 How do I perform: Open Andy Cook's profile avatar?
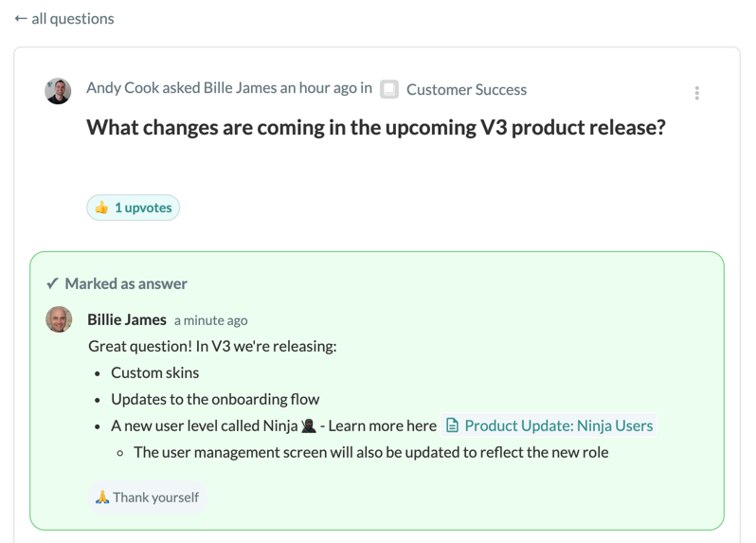58,91
